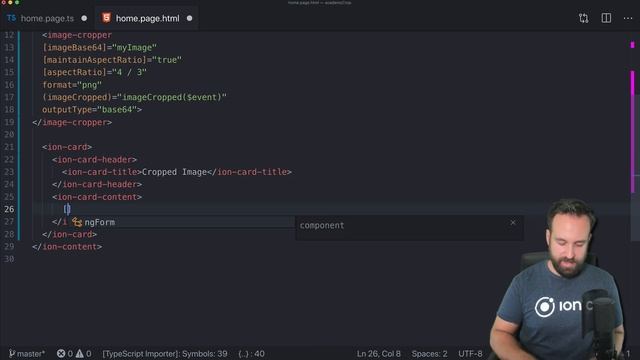Click line number 26 in gutter
This screenshot has width=640, height=360.
coord(9,209)
